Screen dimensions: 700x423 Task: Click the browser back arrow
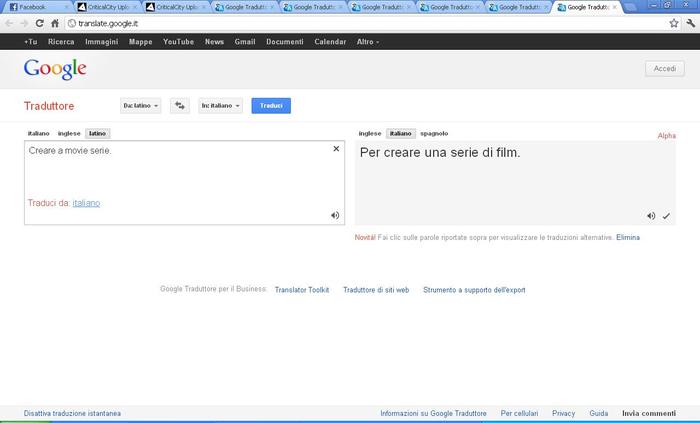(x=9, y=23)
